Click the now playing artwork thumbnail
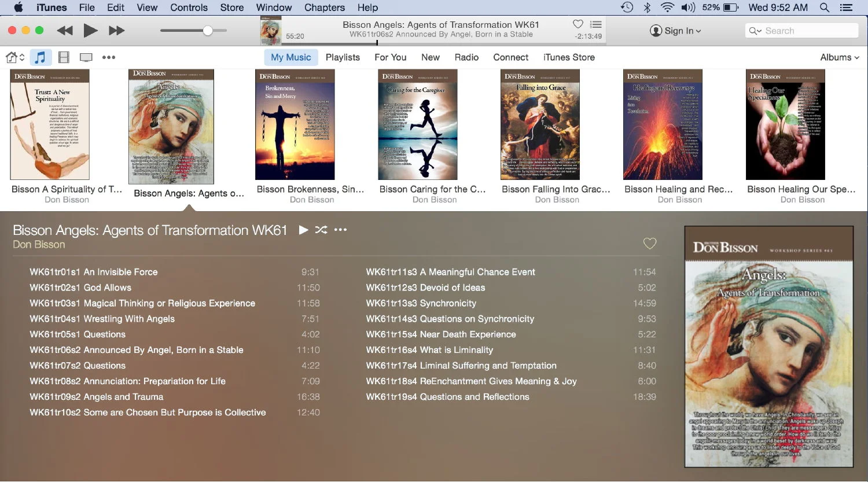Screen dimensions: 868x482 coord(271,31)
